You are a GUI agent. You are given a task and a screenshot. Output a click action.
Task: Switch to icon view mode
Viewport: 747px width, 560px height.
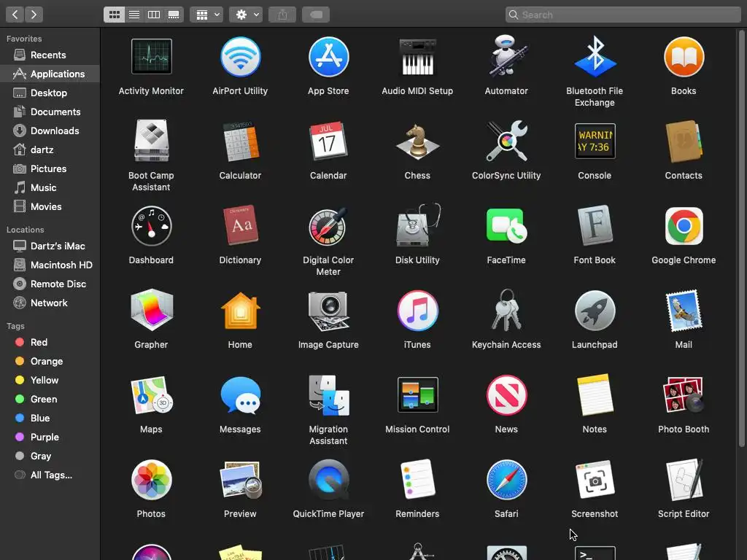point(115,15)
